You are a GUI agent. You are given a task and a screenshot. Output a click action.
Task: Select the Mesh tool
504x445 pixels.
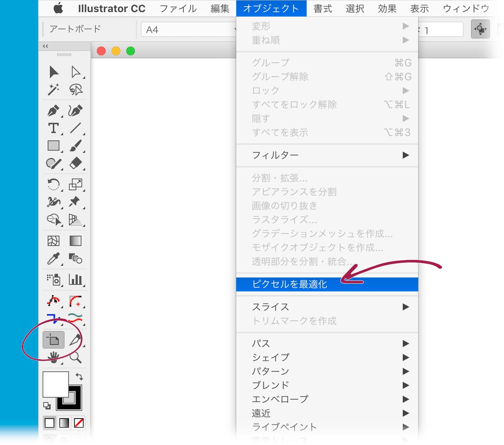tap(54, 241)
